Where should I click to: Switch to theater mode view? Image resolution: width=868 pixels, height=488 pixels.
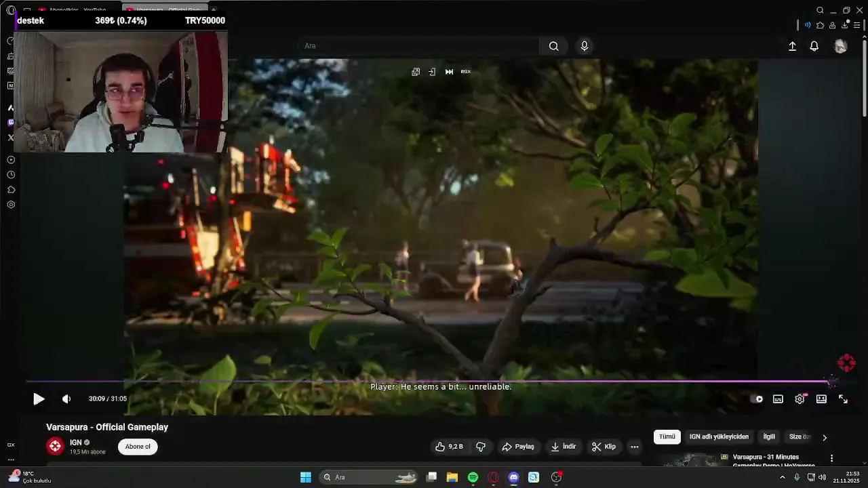[x=821, y=399]
